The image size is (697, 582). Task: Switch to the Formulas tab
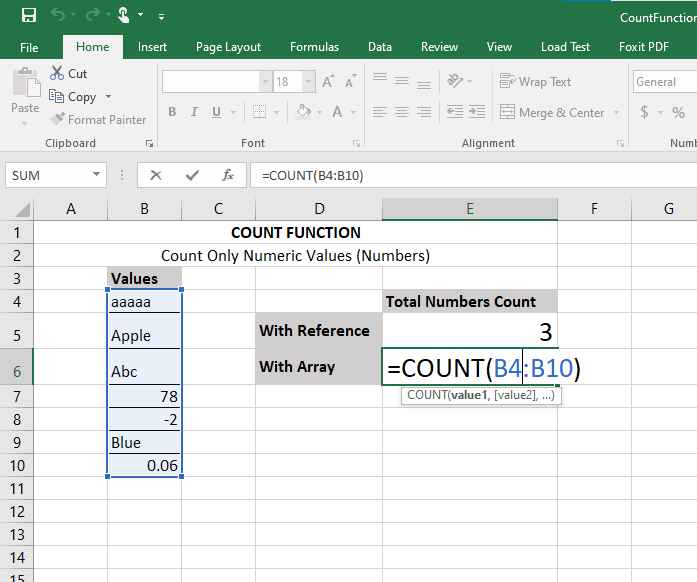[x=314, y=47]
